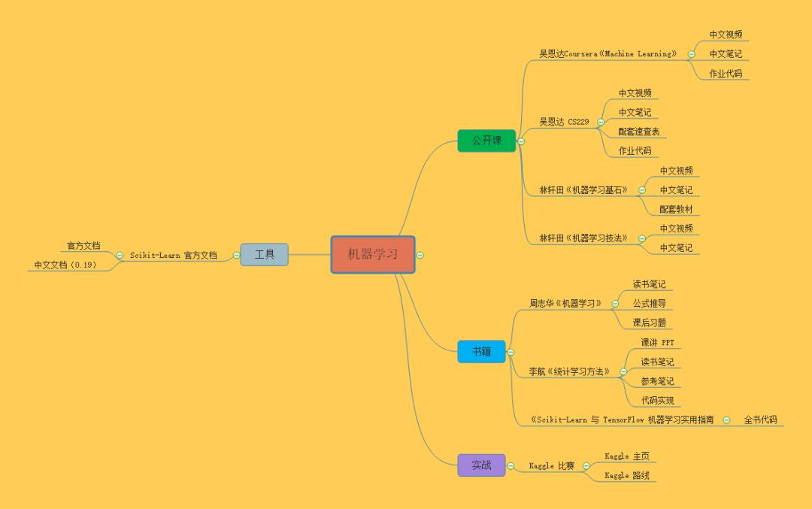Collapse the 林轩田《机器学习技法》 toggle

click(x=642, y=238)
